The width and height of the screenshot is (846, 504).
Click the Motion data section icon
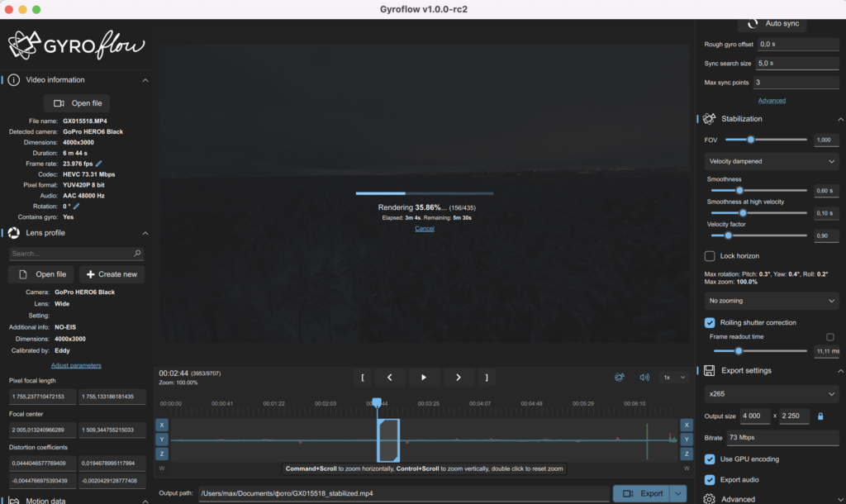tap(13, 500)
